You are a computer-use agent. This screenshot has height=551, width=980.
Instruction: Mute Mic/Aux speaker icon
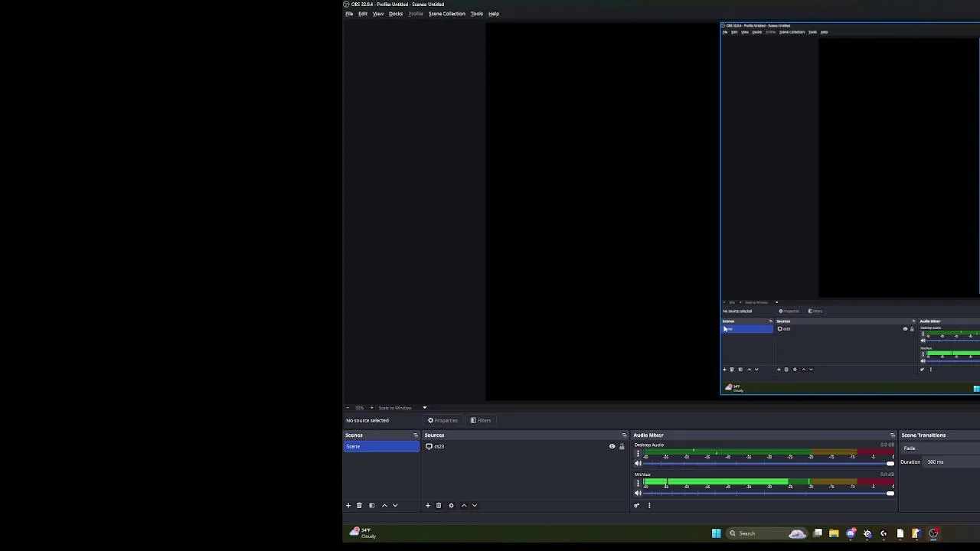(x=638, y=493)
